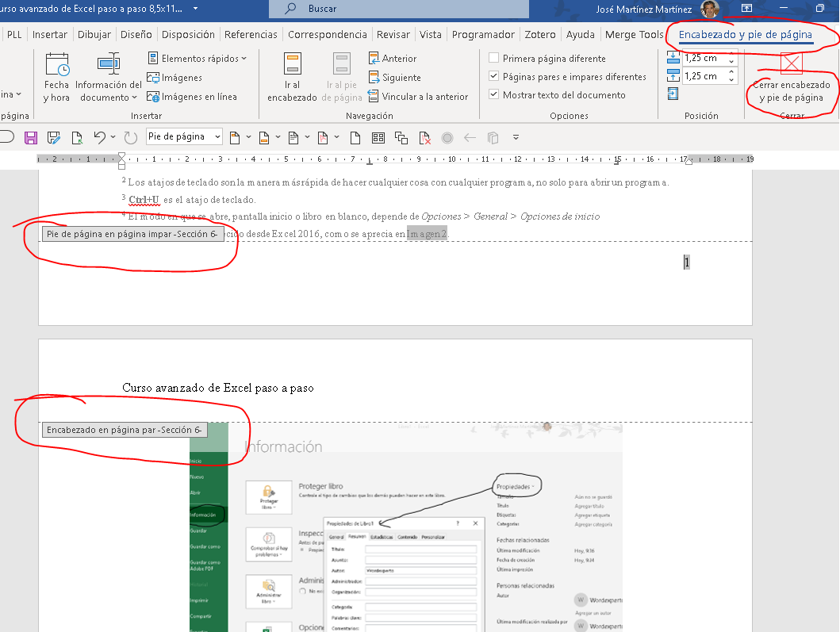Open Referencias ribbon tab
Screen dimensions: 840x632
pos(251,35)
